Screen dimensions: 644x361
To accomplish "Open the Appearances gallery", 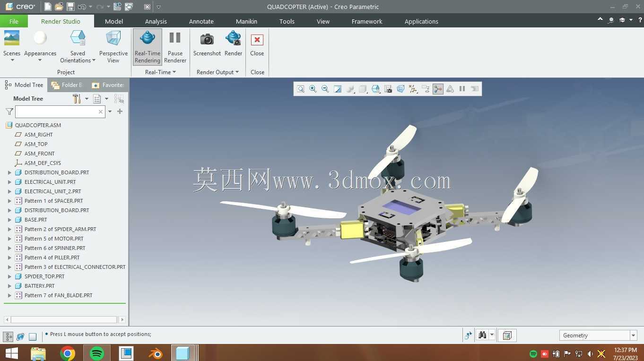I will (40, 46).
